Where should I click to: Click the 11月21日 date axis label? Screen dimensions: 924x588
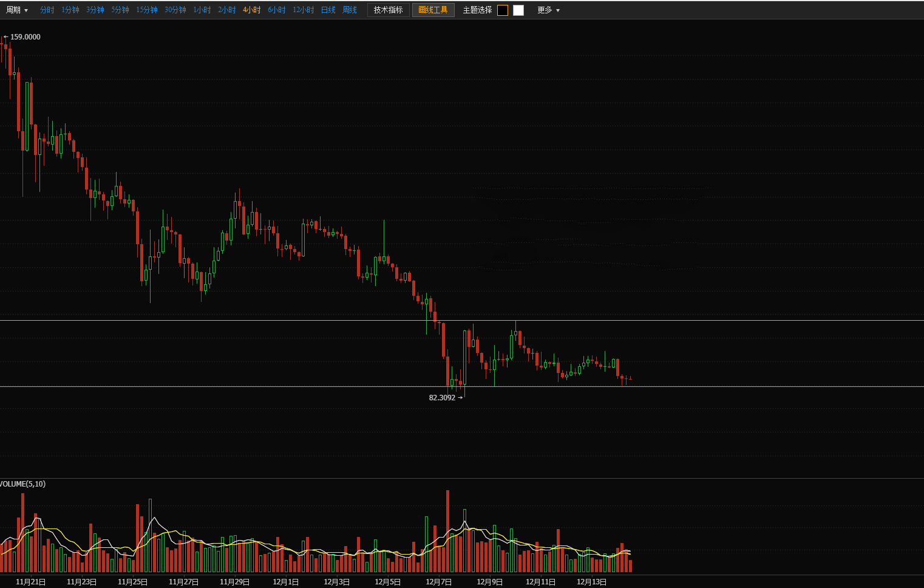tap(31, 582)
